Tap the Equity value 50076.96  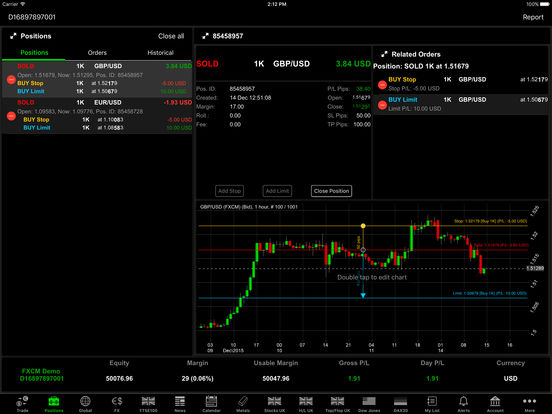(119, 378)
